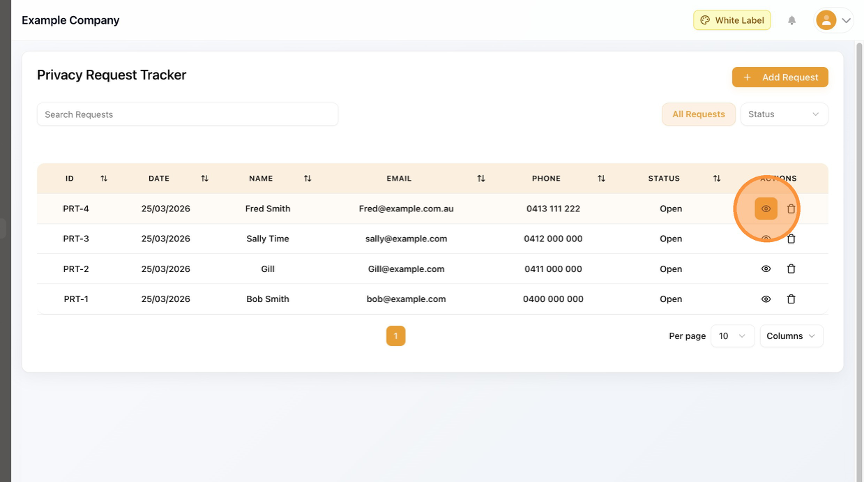The image size is (864, 482).
Task: Click the user avatar icon
Action: coord(826,20)
